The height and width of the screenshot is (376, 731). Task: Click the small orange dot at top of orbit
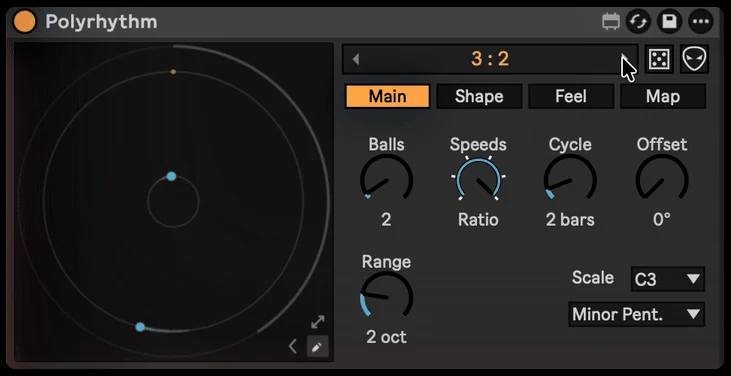pos(173,72)
